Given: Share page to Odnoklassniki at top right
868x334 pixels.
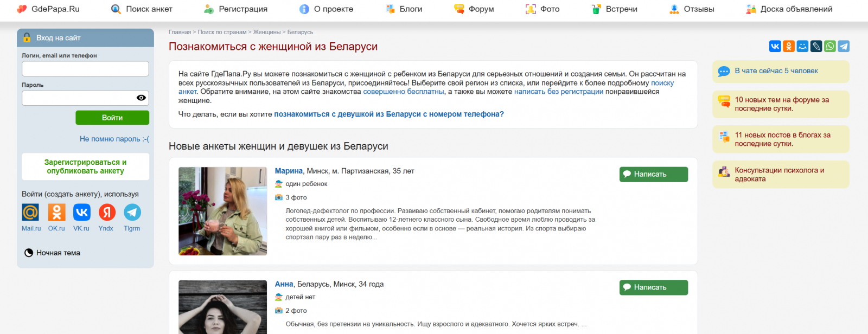Looking at the screenshot, I should [x=789, y=47].
